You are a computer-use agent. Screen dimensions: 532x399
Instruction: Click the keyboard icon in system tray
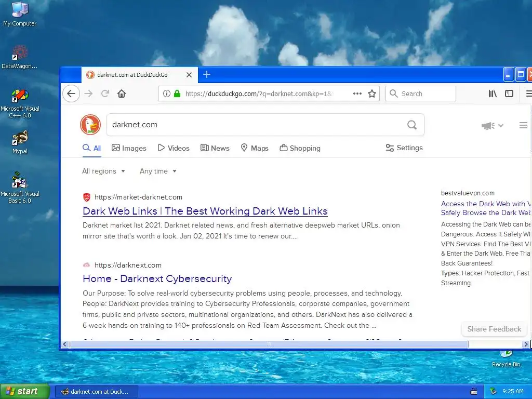click(x=474, y=392)
